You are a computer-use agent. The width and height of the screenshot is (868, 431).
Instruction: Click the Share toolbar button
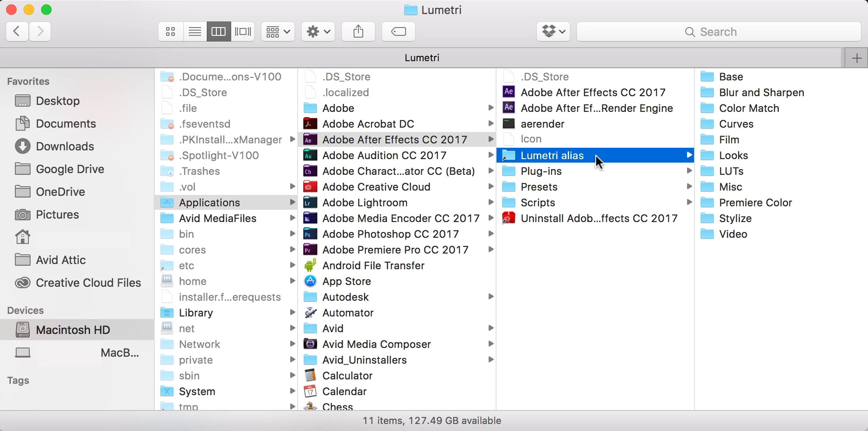(358, 31)
